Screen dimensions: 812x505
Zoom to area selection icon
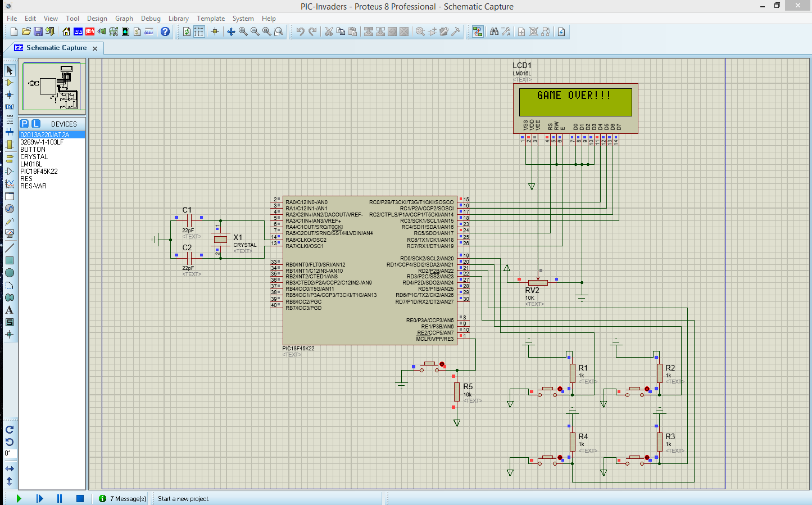click(x=279, y=31)
